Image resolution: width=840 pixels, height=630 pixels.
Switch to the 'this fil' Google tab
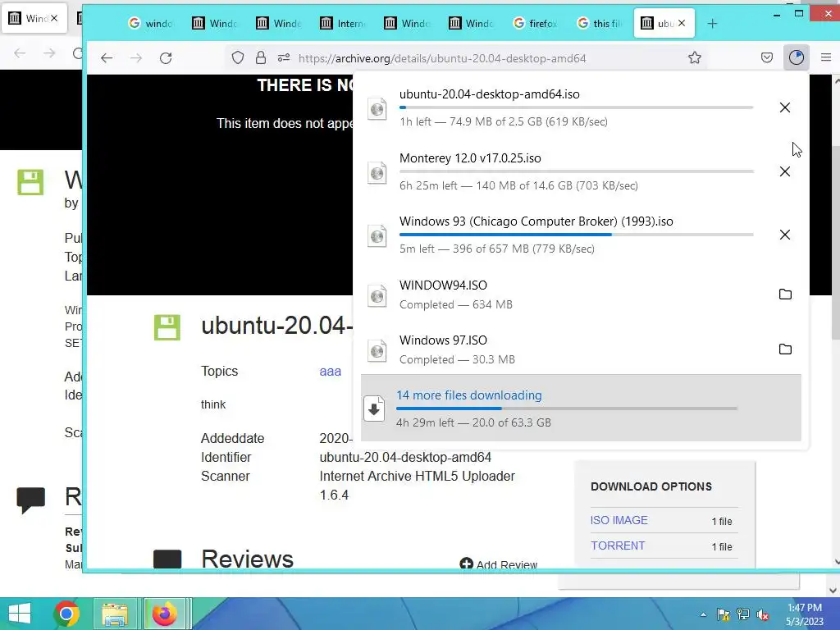(x=601, y=24)
